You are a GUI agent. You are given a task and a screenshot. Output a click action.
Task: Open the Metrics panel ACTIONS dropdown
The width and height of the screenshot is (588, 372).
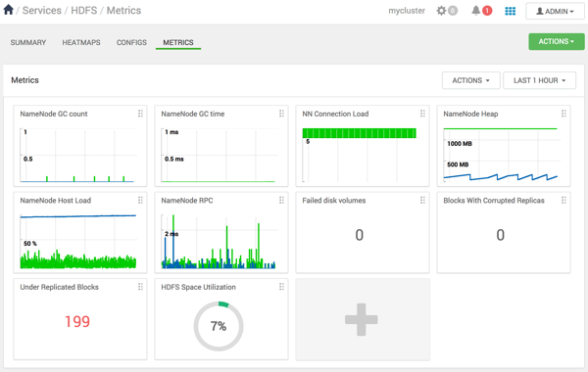(x=471, y=80)
